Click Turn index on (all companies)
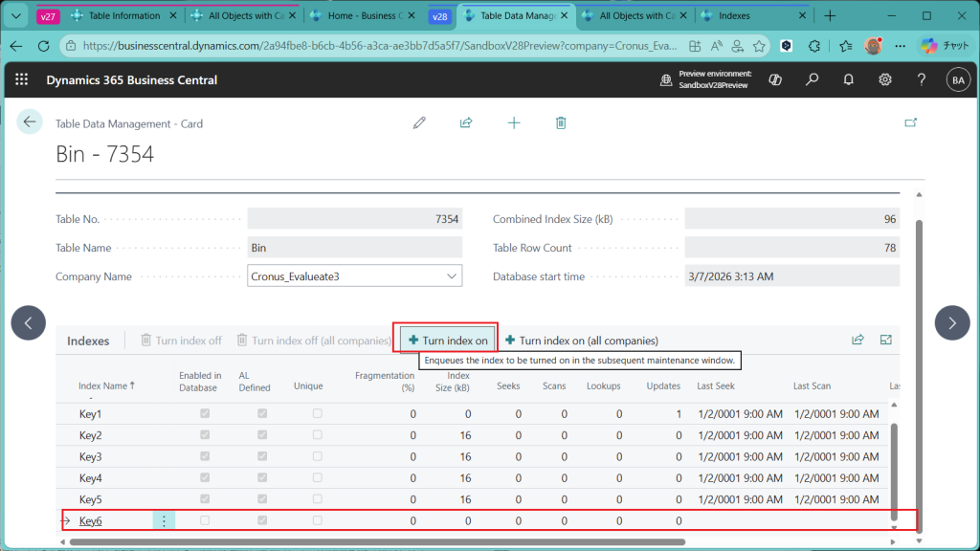Screen dimensions: 980x551 click(x=582, y=341)
